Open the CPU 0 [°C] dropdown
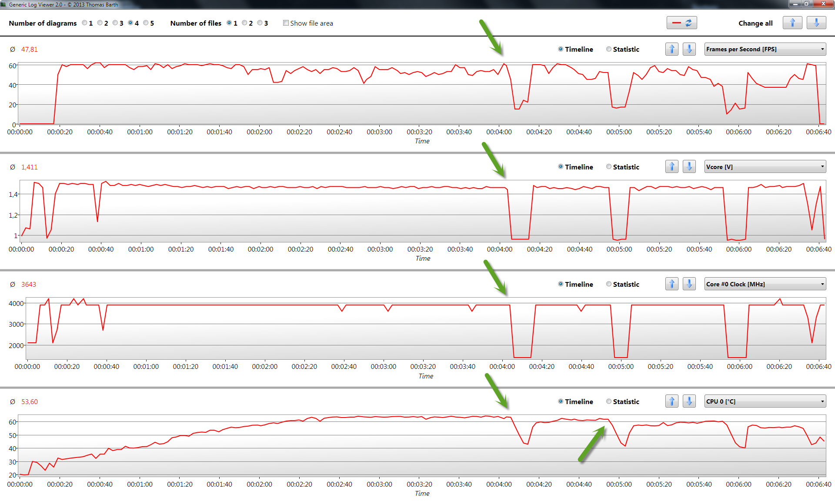 [765, 401]
